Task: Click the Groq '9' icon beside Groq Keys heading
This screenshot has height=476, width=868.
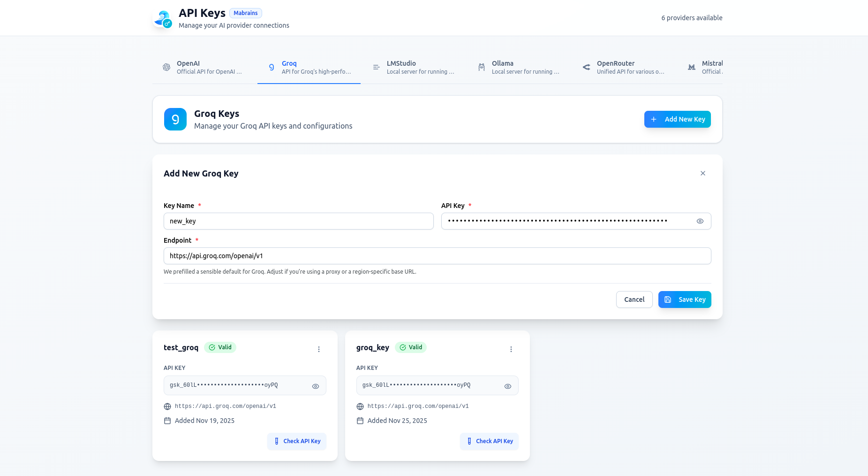Action: (175, 119)
